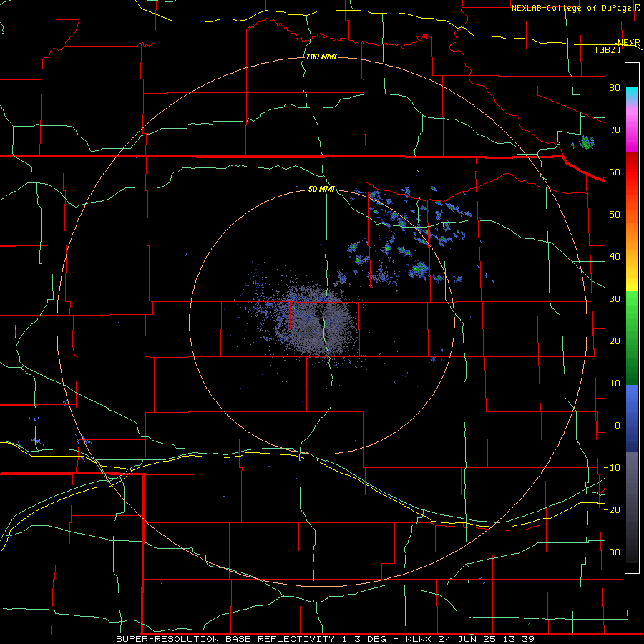Click the SUPER-RESOLUTION BASE REFLECTIVITY caption text
The width and height of the screenshot is (644, 644).
coord(225,639)
